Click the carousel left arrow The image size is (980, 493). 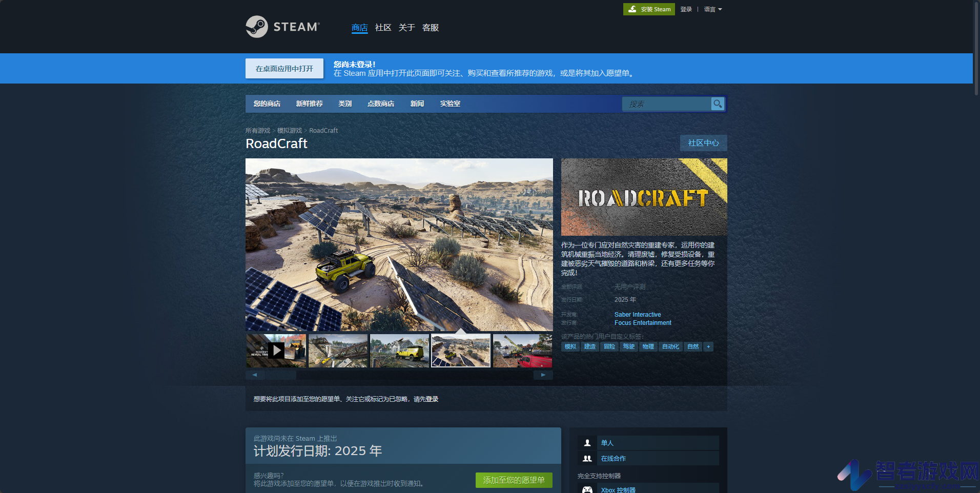point(255,375)
